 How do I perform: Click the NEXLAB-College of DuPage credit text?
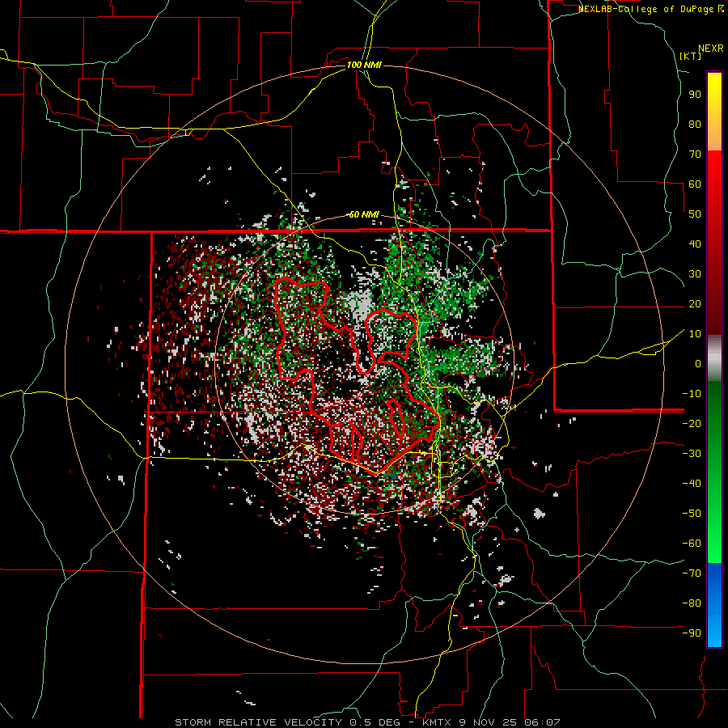(x=646, y=9)
